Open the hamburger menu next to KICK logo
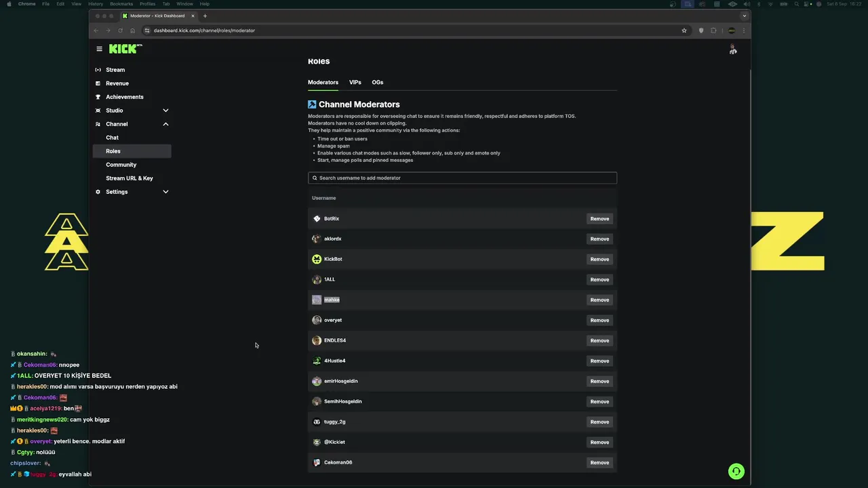The image size is (868, 488). [x=99, y=49]
